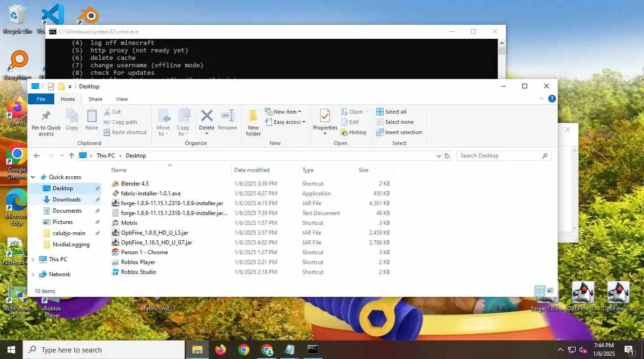
Task: Click the red Delete icon
Action: [206, 115]
